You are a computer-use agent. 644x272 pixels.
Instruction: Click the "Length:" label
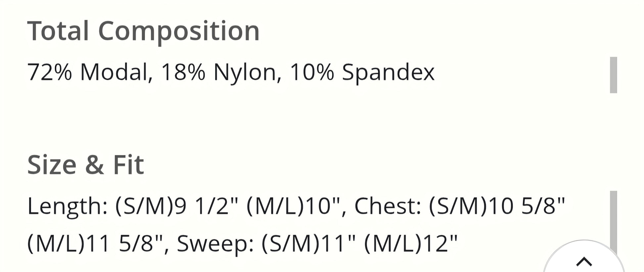click(68, 206)
